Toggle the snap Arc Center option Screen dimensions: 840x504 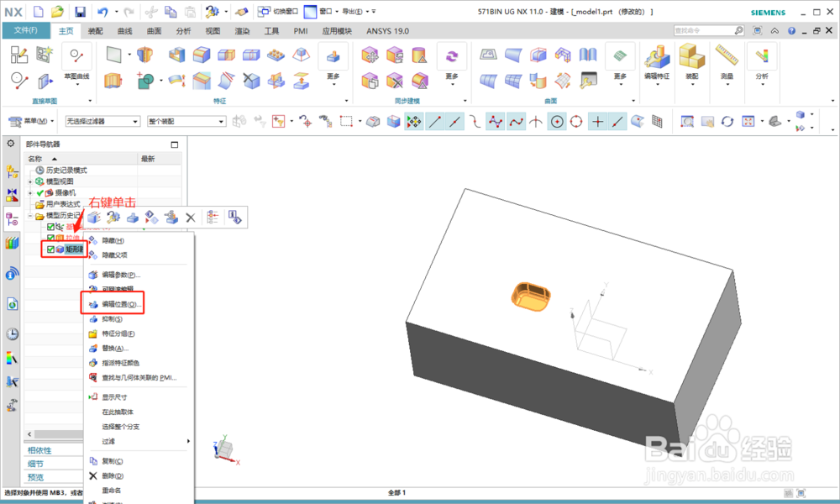557,122
